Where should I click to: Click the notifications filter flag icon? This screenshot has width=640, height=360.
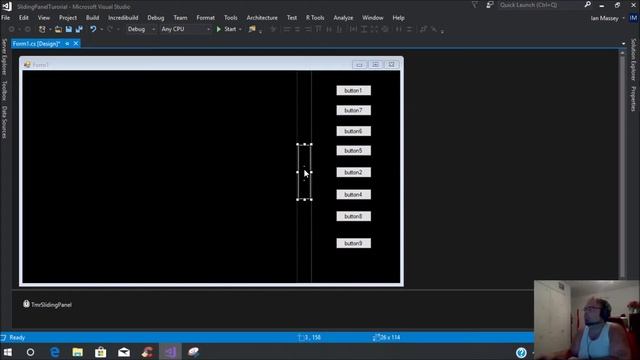tap(475, 5)
